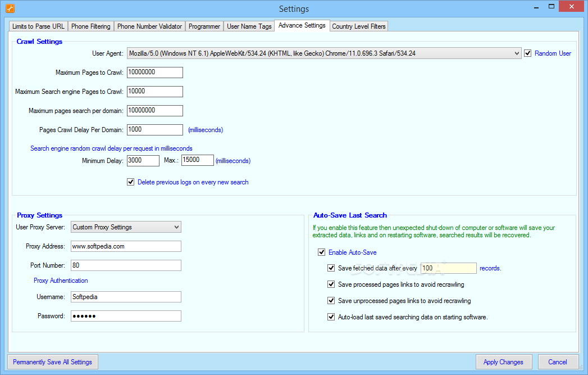Screen dimensions: 588x375
Task: Click the wrench app icon in the title bar
Action: (10, 8)
